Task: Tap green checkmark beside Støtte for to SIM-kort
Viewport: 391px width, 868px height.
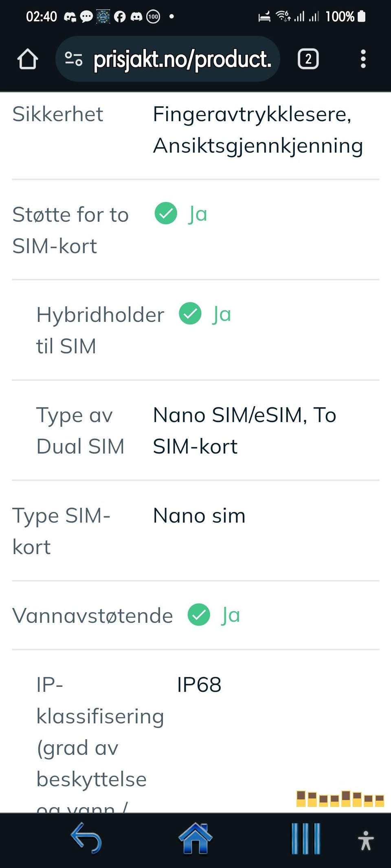Action: 166,213
